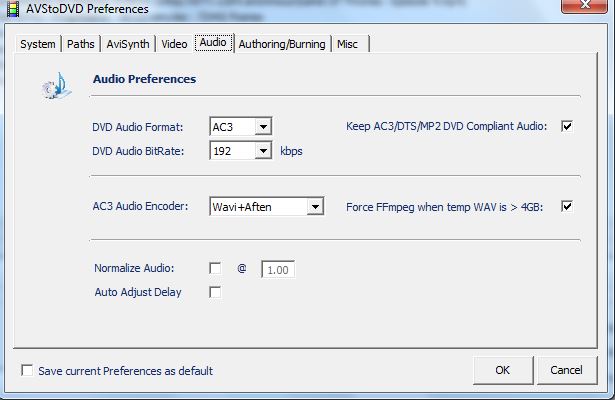Switch to the Misc tab
Screen dimensions: 615x400
348,44
